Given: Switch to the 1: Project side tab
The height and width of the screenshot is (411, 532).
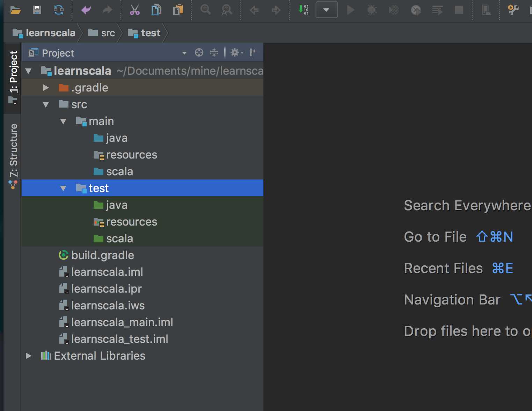Looking at the screenshot, I should pyautogui.click(x=13, y=78).
